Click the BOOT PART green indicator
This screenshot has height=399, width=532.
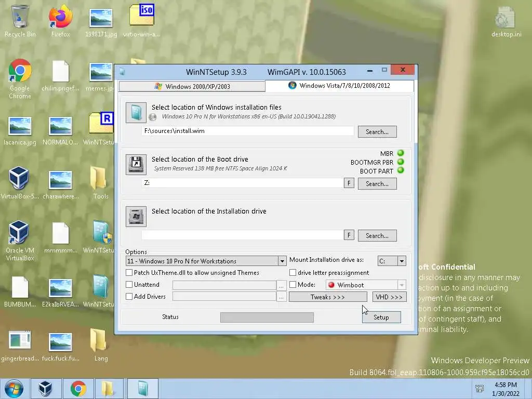point(401,170)
